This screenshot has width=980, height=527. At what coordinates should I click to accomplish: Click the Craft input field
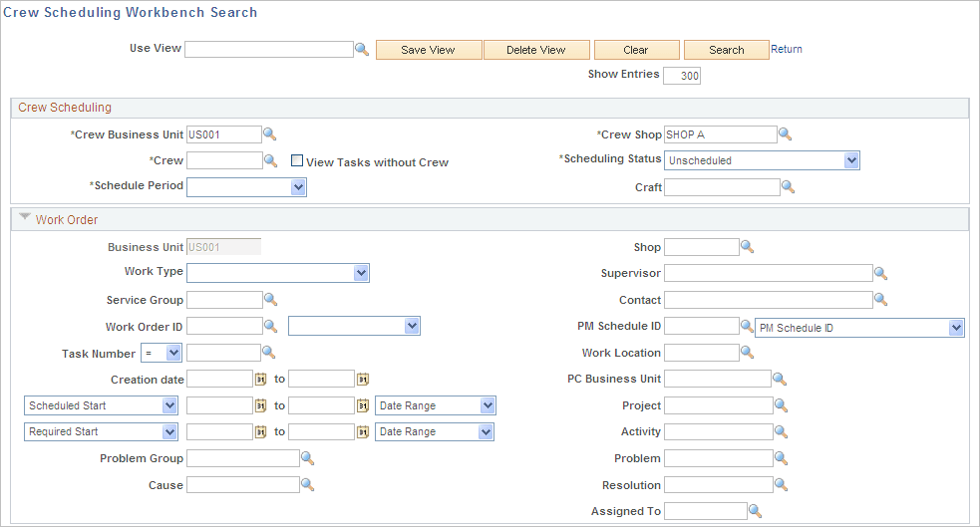click(722, 186)
